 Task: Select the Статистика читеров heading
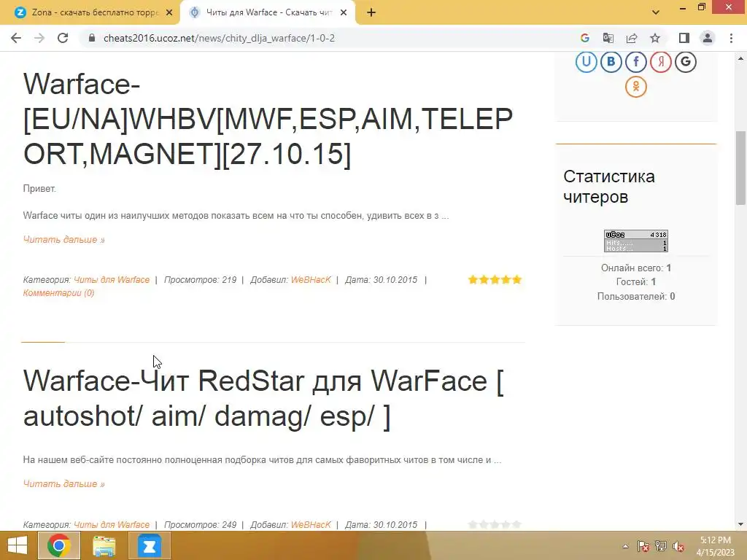pos(609,186)
